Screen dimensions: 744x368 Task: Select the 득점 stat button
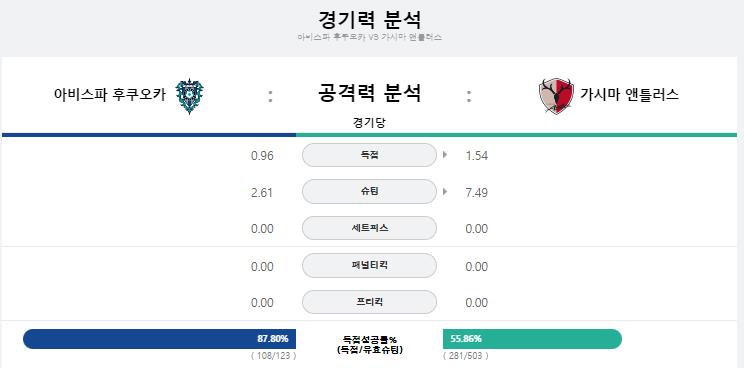coord(369,155)
